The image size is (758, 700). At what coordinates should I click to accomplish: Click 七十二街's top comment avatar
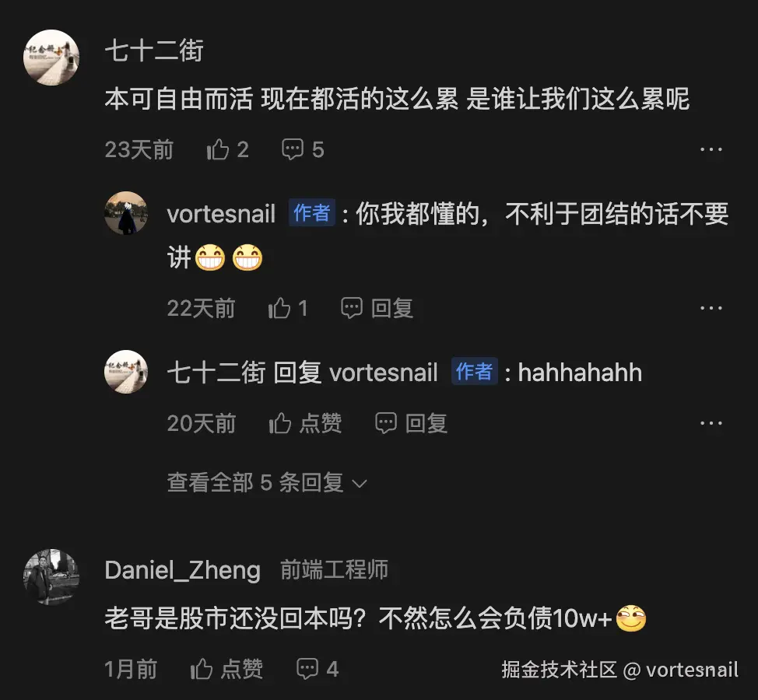tap(51, 58)
